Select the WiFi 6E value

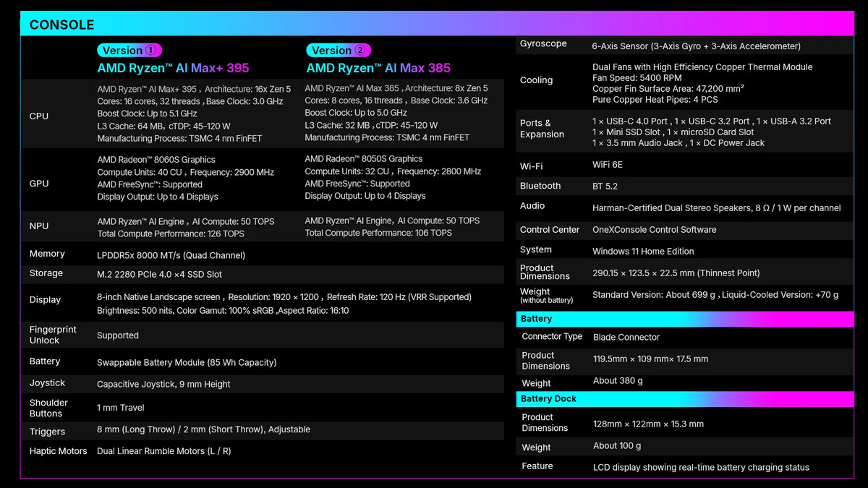click(x=608, y=165)
